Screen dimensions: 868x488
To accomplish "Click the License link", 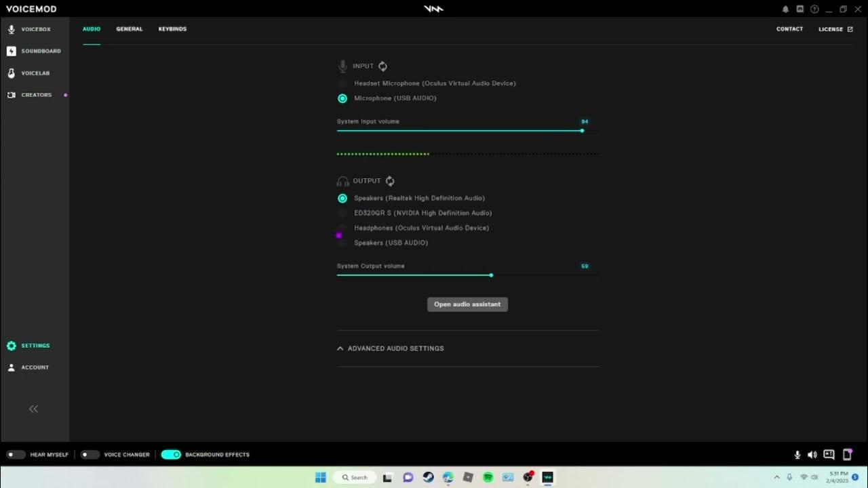I will [x=831, y=29].
